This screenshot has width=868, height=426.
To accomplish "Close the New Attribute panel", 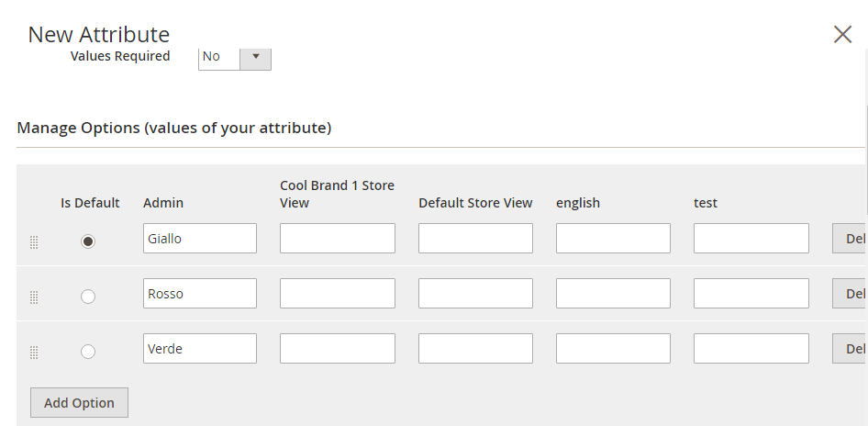I will click(842, 35).
